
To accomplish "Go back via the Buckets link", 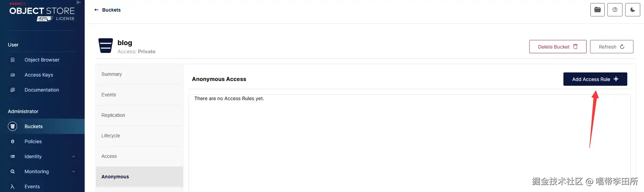I will tap(107, 10).
